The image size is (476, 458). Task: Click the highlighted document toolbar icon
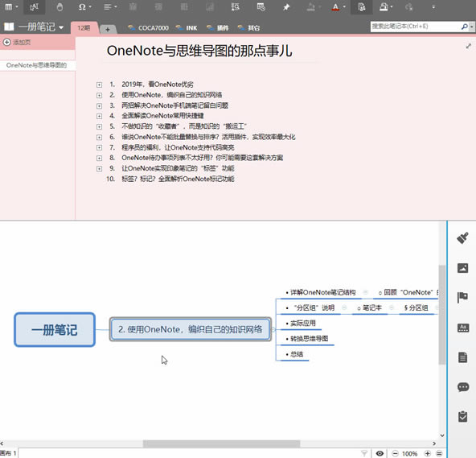pos(362,6)
